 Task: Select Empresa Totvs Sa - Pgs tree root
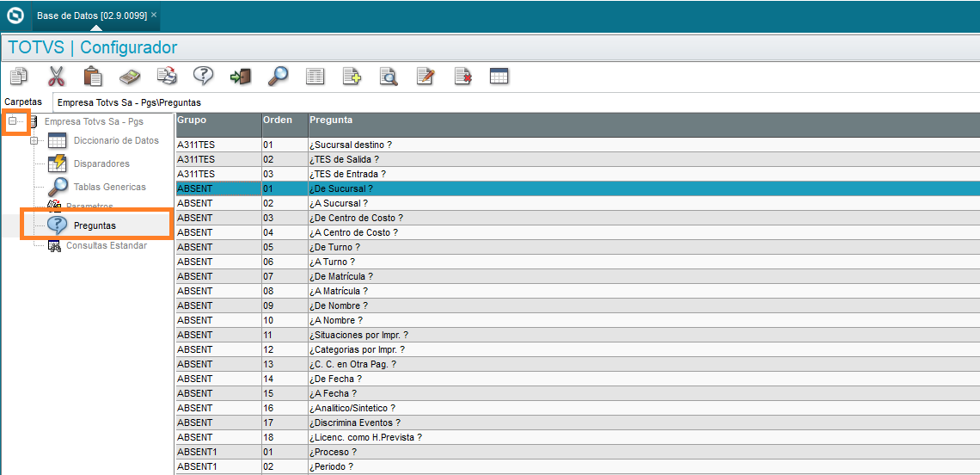(94, 121)
